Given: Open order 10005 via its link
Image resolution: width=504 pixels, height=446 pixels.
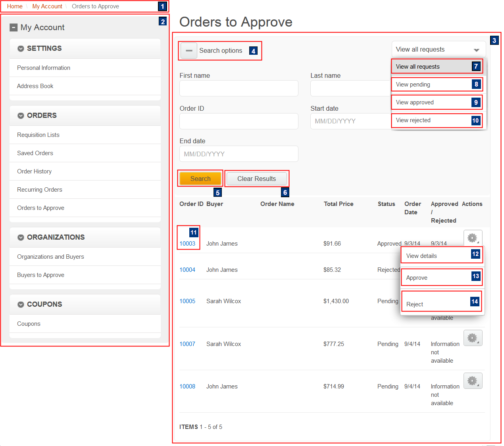Looking at the screenshot, I should point(187,301).
